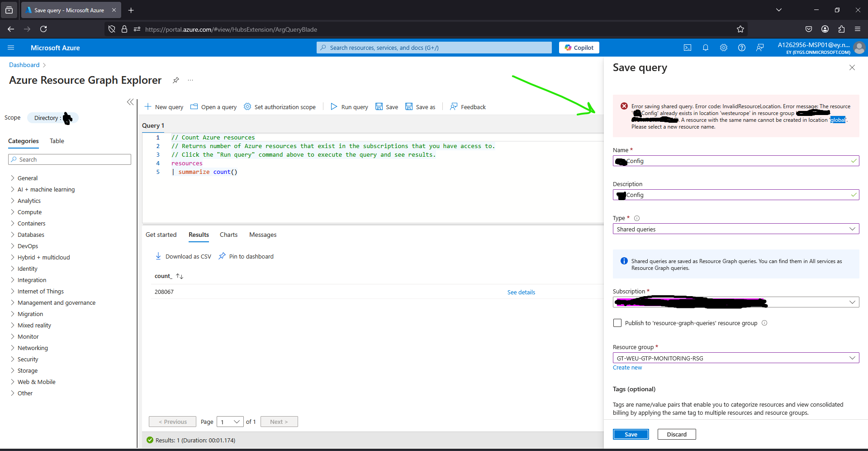Go back in browser history
This screenshot has width=868, height=451.
pyautogui.click(x=11, y=29)
